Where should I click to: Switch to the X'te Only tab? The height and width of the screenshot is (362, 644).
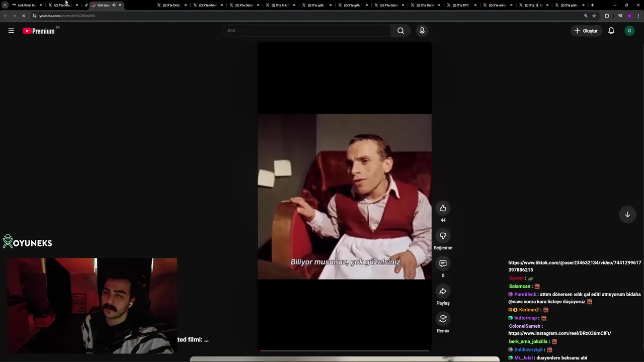tap(171, 5)
